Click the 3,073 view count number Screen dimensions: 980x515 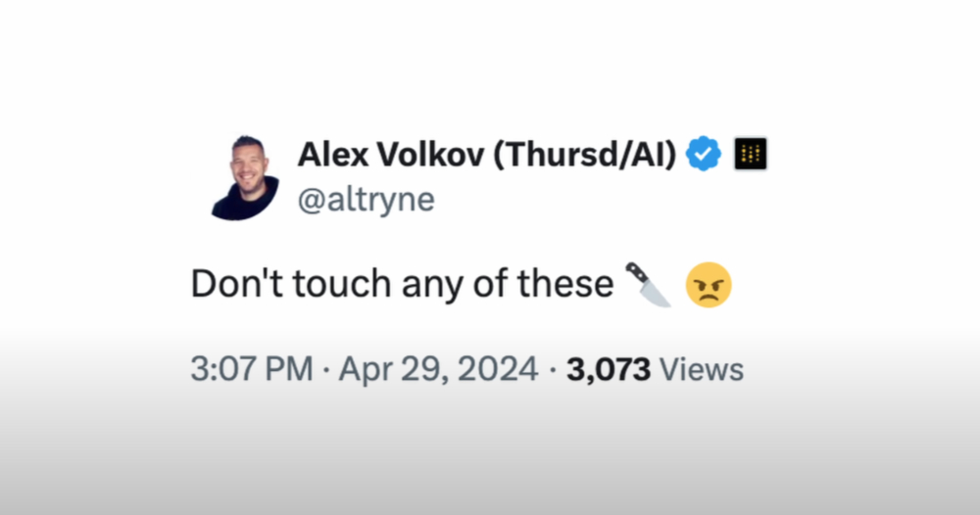tap(609, 369)
